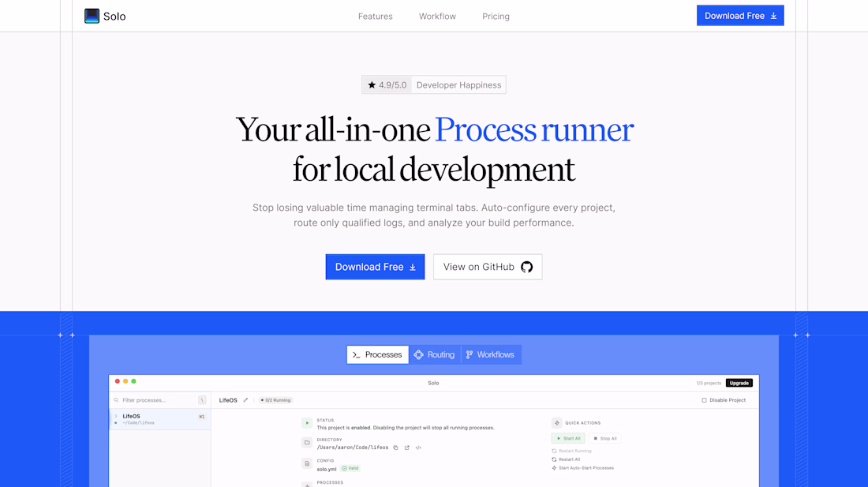The height and width of the screenshot is (487, 868).
Task: Click the Valid config badge
Action: (350, 468)
